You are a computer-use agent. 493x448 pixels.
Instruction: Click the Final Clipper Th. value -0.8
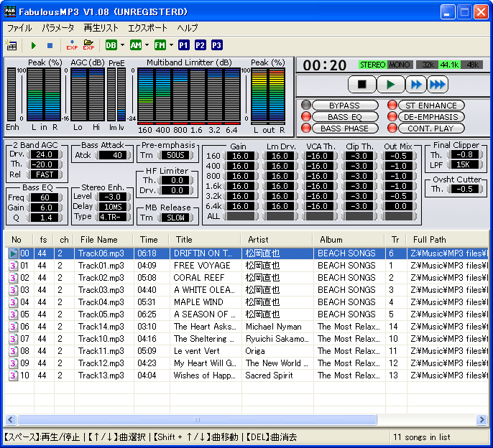tap(465, 154)
